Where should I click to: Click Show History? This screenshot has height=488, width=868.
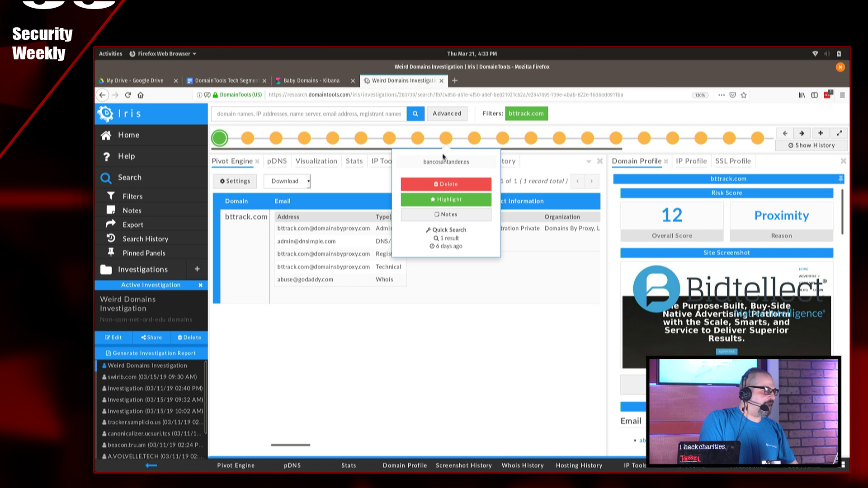tap(811, 145)
